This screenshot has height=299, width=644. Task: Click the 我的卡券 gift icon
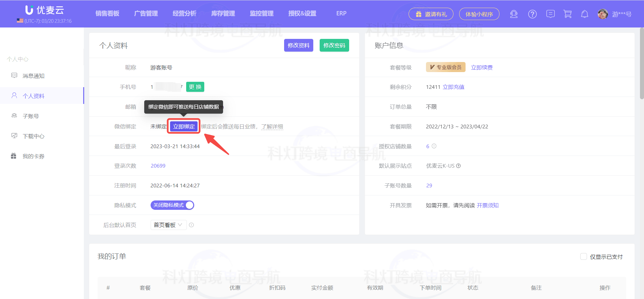tap(13, 156)
